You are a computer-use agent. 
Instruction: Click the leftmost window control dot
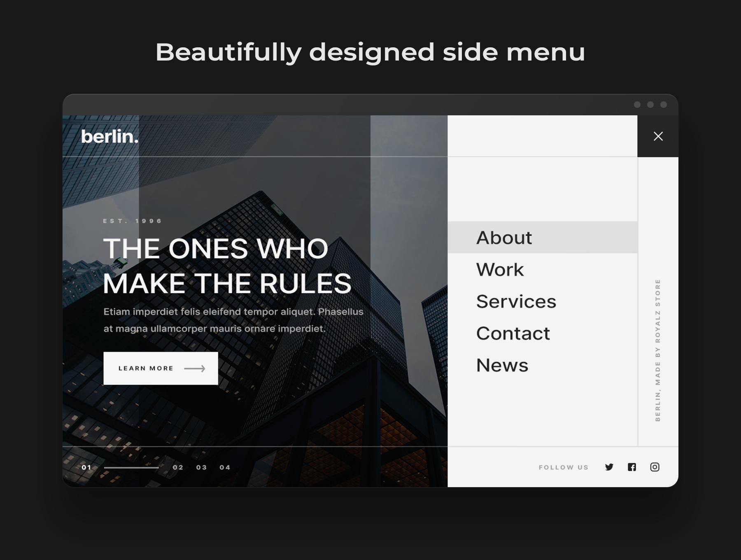pyautogui.click(x=637, y=105)
